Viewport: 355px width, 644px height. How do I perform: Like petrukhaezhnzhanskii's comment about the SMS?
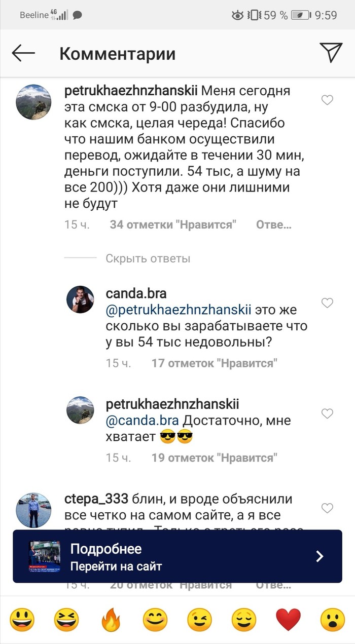coord(328,100)
